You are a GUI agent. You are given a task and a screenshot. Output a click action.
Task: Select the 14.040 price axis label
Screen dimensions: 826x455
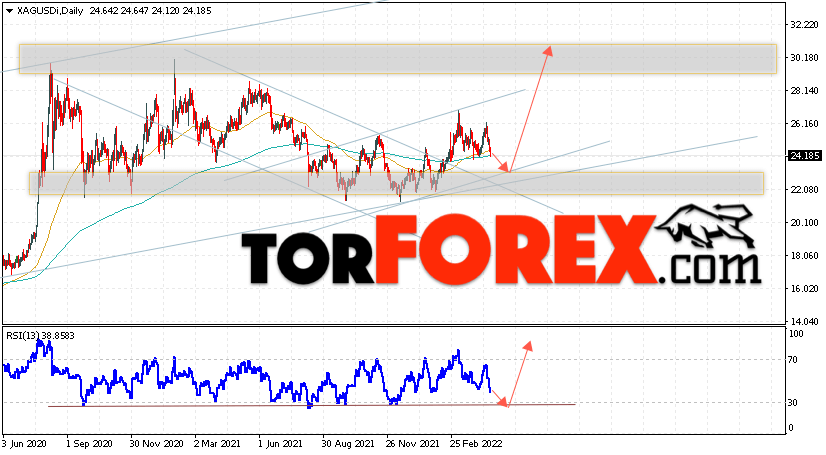(804, 321)
